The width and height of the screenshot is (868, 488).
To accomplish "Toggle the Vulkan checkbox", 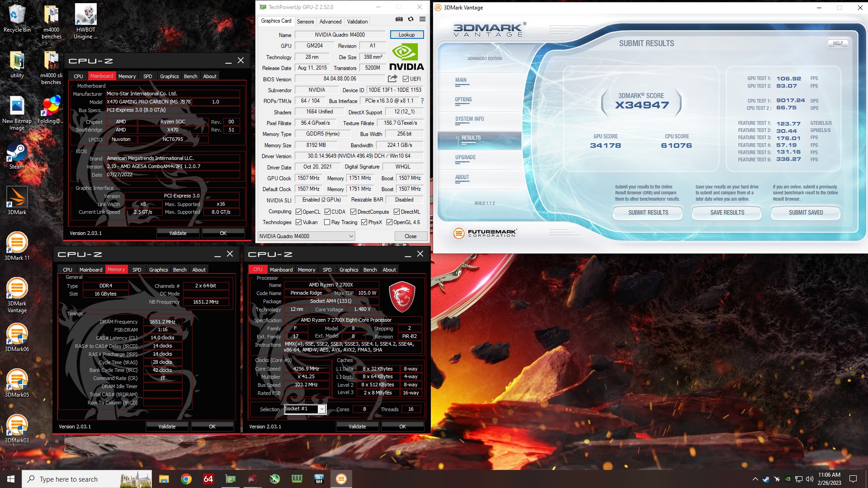I will click(x=298, y=222).
